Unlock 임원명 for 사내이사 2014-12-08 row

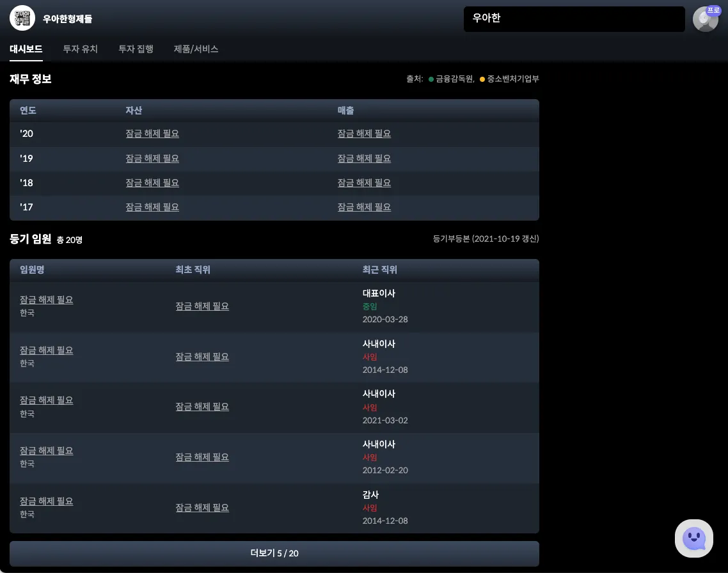[x=47, y=350]
